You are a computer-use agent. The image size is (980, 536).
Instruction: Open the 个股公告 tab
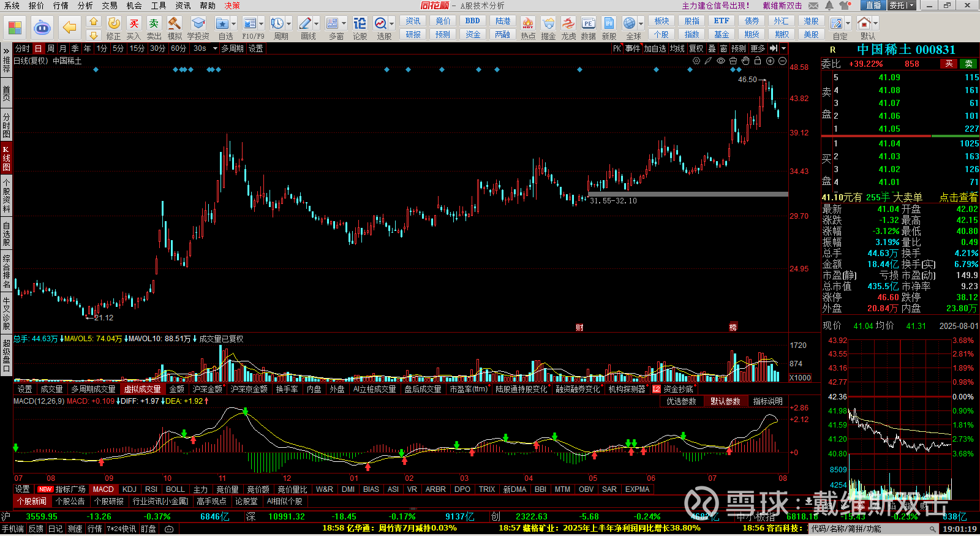click(70, 501)
